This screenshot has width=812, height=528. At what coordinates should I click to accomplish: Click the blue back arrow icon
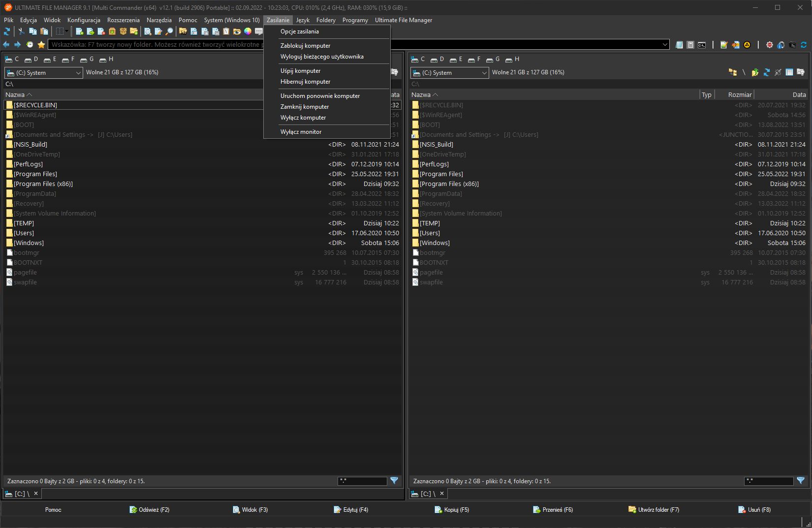[6, 45]
